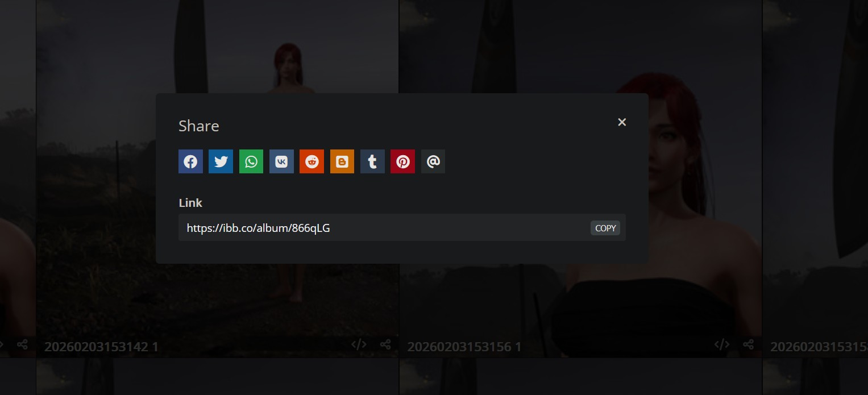Share album via WhatsApp

pyautogui.click(x=251, y=161)
